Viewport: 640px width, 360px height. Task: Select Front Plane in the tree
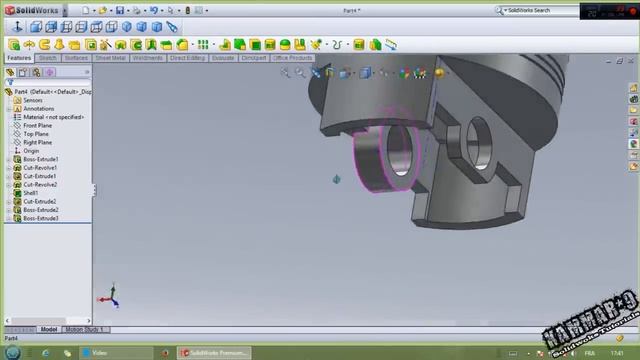38,126
